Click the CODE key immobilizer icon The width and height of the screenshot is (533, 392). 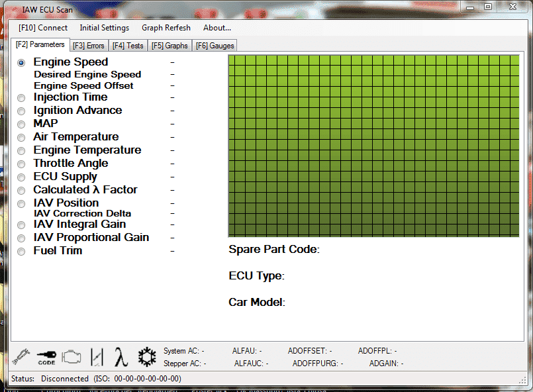[x=46, y=358]
